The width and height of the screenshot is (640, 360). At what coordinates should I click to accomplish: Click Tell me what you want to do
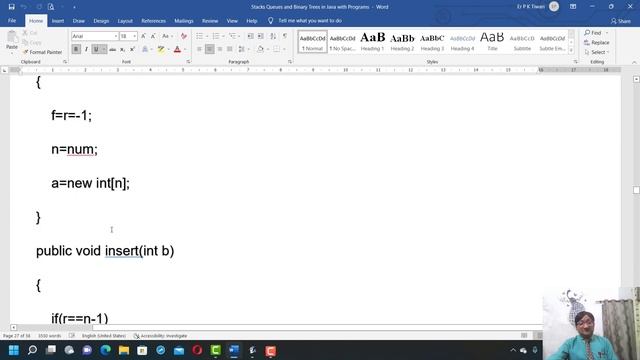pyautogui.click(x=305, y=21)
